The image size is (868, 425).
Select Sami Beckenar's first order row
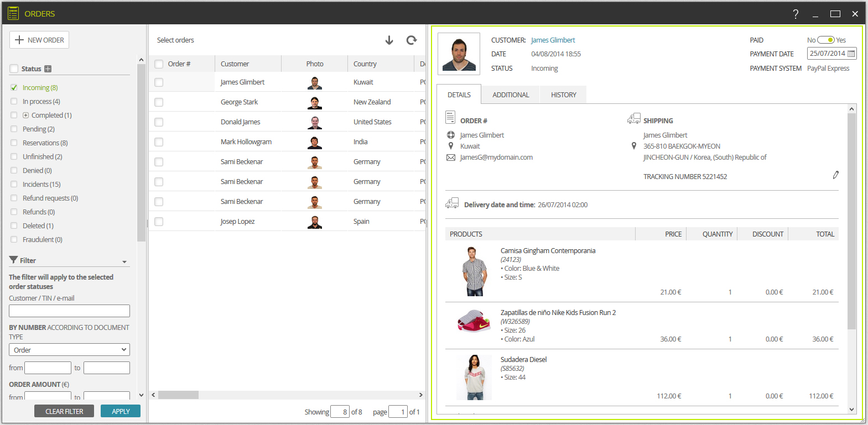coord(287,162)
